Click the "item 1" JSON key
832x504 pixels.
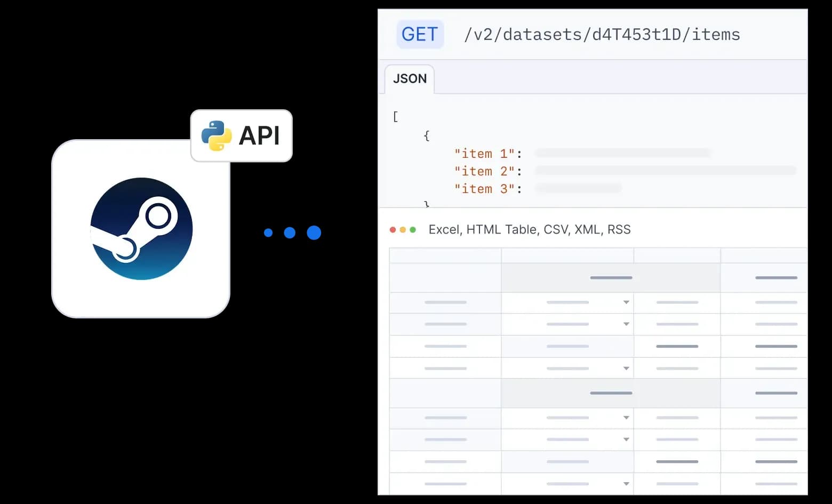coord(484,154)
